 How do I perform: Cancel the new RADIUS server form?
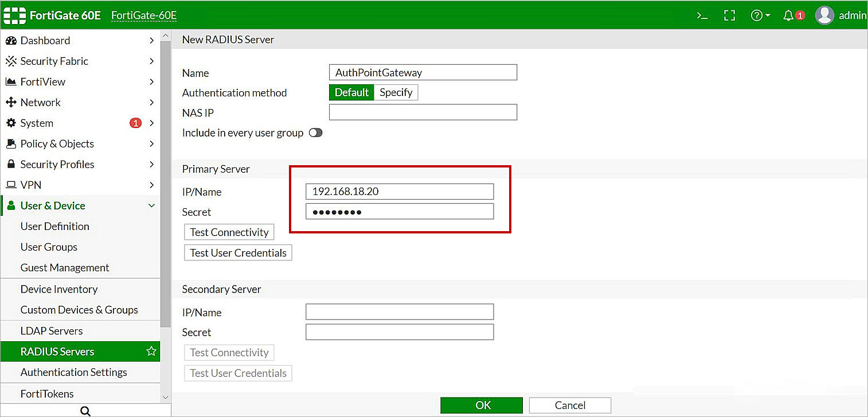(569, 405)
